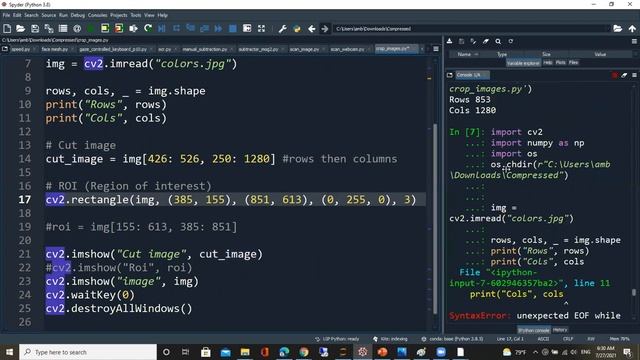Show hidden system tray icons
This screenshot has width=640, height=360.
pos(535,352)
